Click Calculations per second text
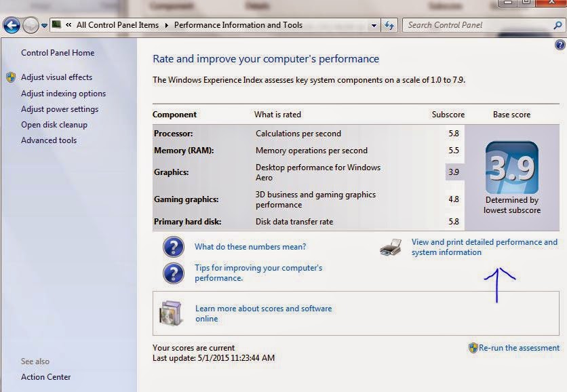This screenshot has width=567, height=392. coord(298,134)
